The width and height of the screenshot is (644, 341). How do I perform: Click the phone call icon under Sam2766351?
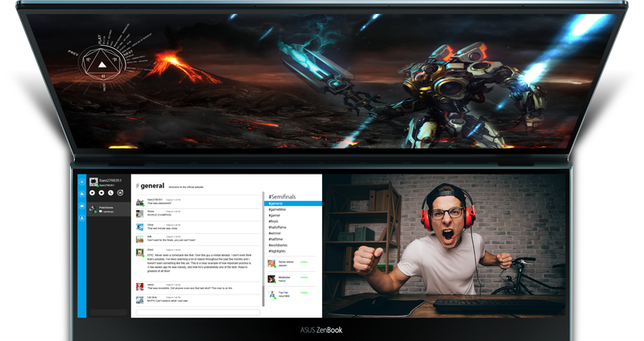pyautogui.click(x=111, y=193)
